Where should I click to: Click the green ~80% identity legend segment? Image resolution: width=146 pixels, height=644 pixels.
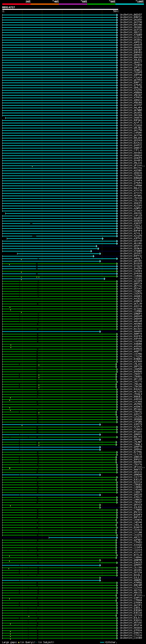point(101,4)
